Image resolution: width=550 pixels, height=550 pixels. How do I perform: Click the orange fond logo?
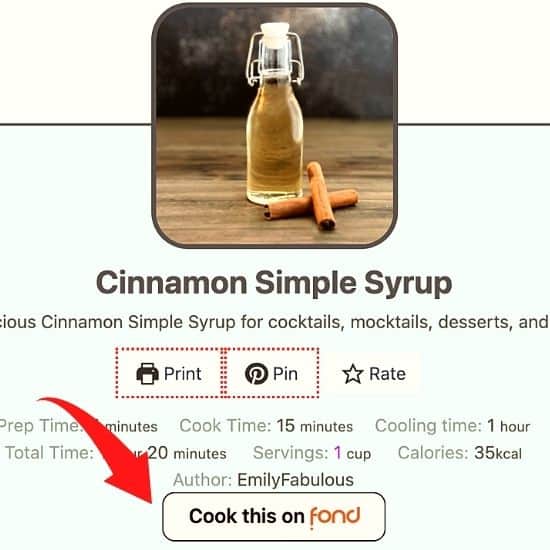335,517
